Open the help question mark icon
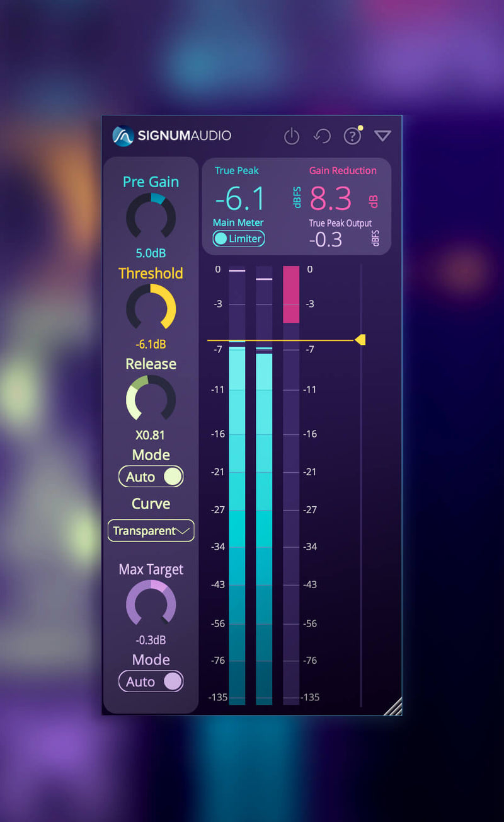Image resolution: width=504 pixels, height=822 pixels. pos(352,136)
